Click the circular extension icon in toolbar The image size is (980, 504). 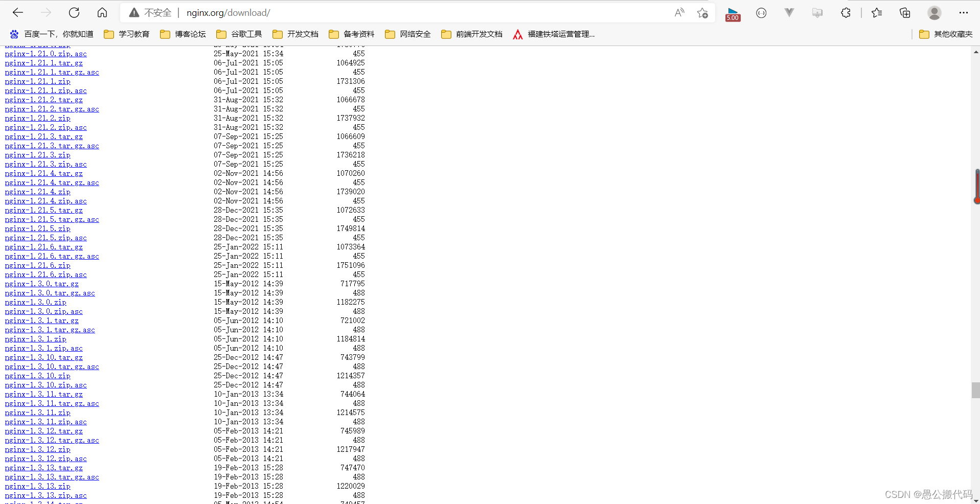[x=761, y=13]
